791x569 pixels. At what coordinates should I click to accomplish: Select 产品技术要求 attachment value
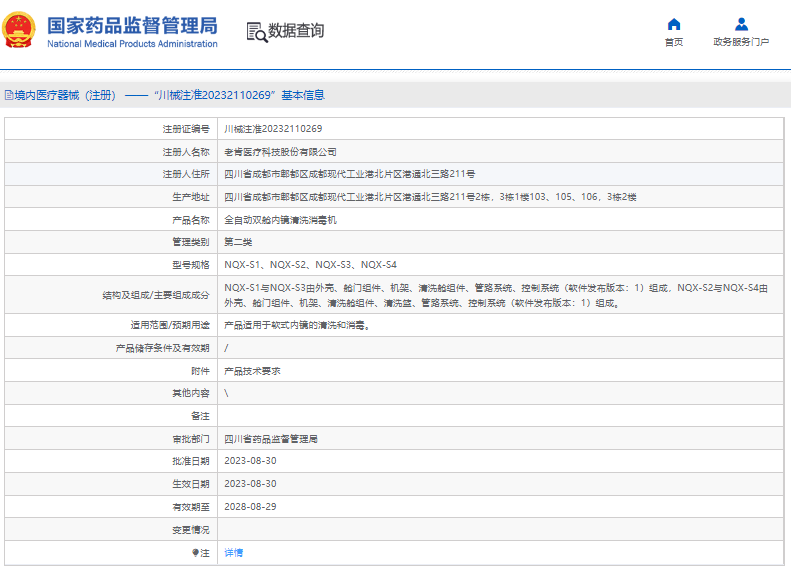click(252, 371)
